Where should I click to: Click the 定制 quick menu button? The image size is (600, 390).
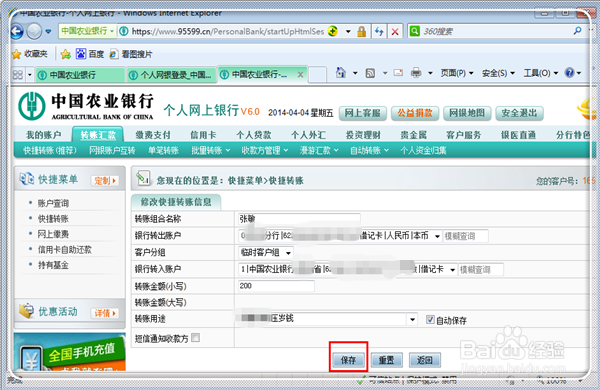[x=105, y=181]
